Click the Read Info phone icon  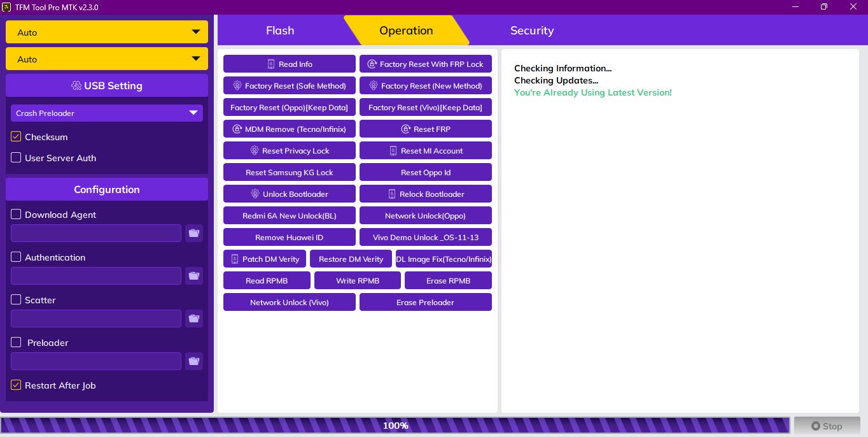[x=271, y=64]
